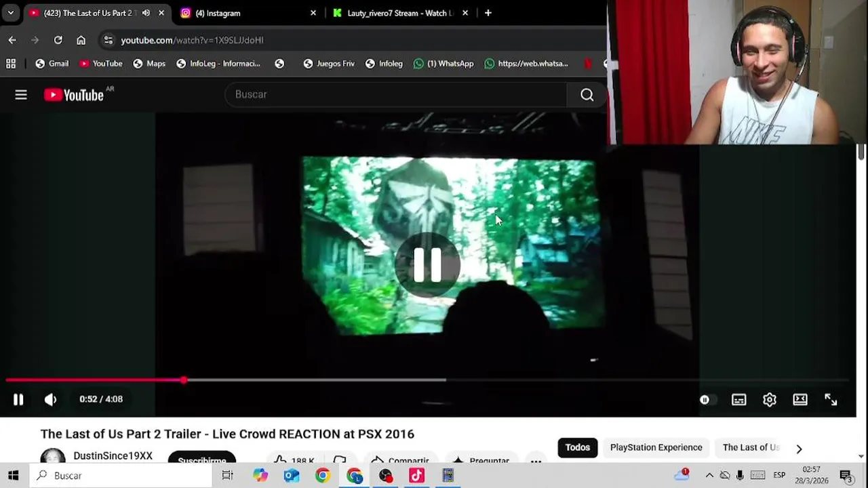Toggle subtitles in the YouTube player
The height and width of the screenshot is (488, 868).
coord(738,400)
